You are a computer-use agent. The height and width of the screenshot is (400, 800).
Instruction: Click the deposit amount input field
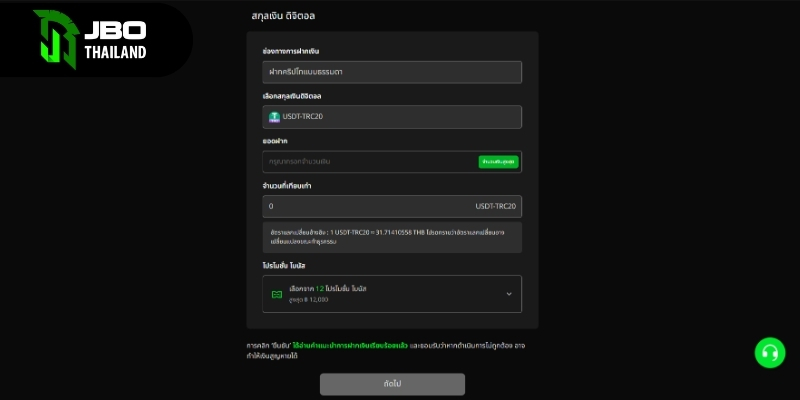pos(368,162)
